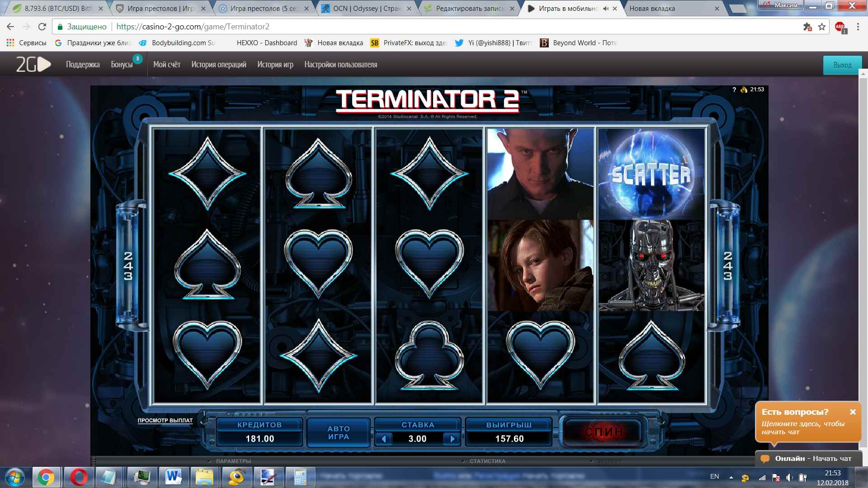Close the Есть вопросы chat popup

coord(853,412)
